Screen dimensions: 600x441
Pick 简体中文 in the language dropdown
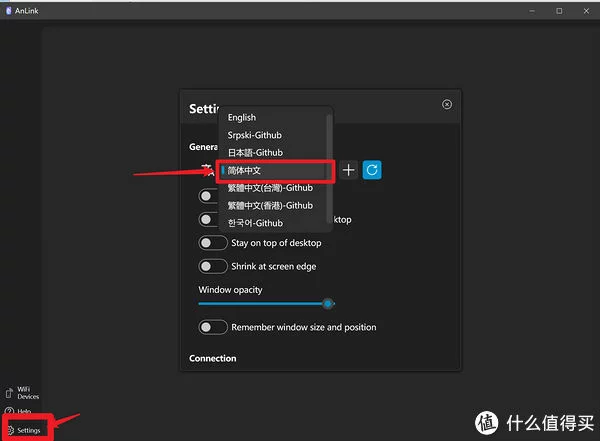pyautogui.click(x=273, y=170)
